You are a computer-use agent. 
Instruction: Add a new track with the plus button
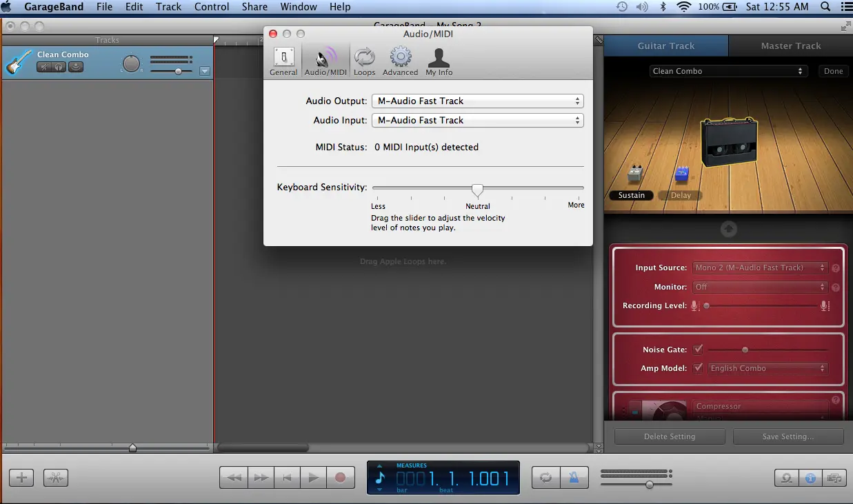click(21, 477)
